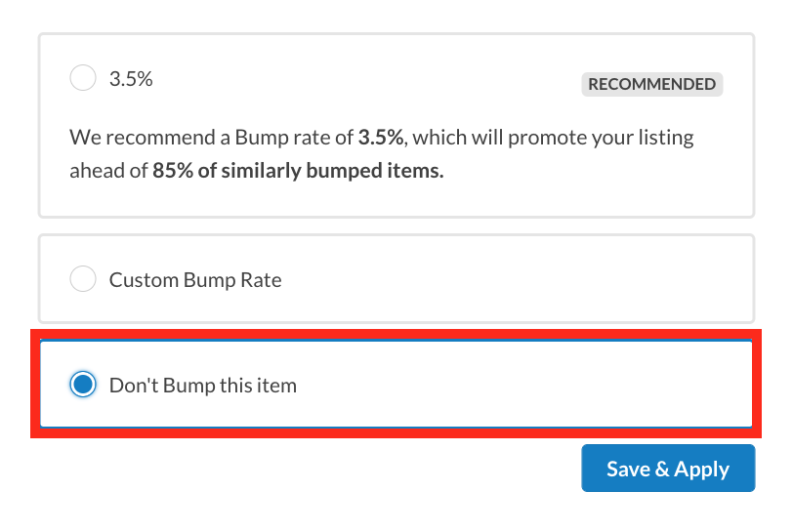Click the "Custom Bump Rate" label text
Screen dimensions: 793x532
(195, 280)
